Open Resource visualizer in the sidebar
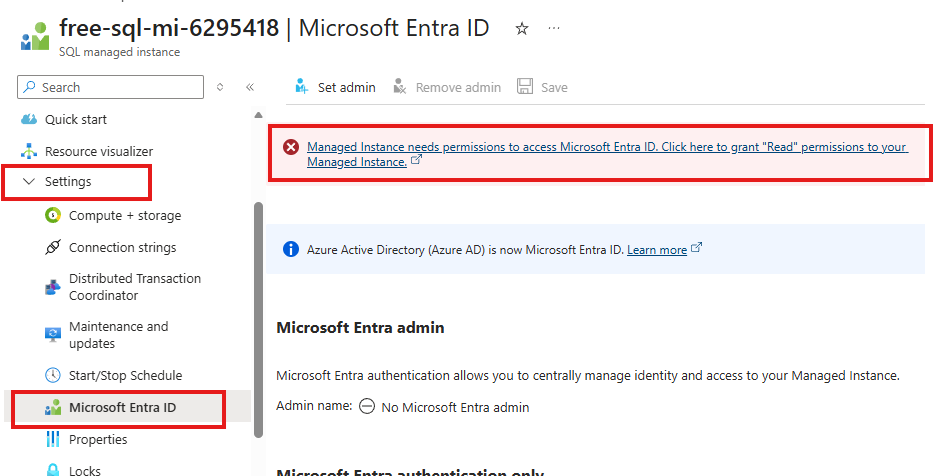 (99, 152)
